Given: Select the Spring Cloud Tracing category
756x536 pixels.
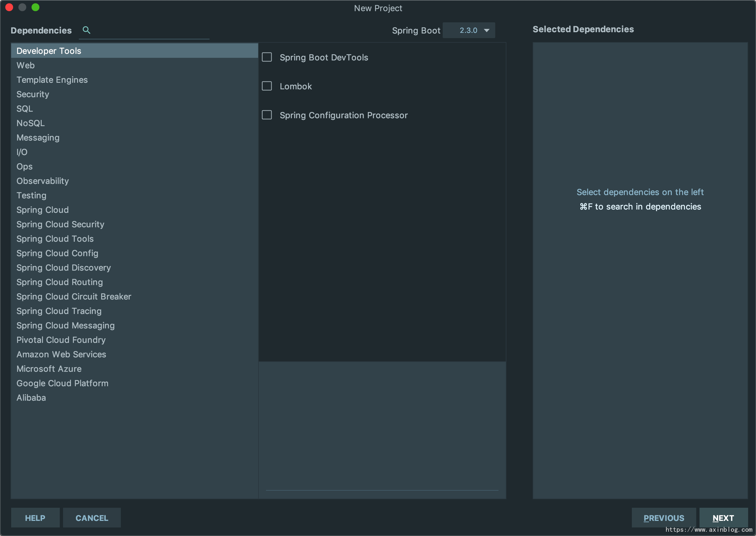Looking at the screenshot, I should tap(135, 311).
